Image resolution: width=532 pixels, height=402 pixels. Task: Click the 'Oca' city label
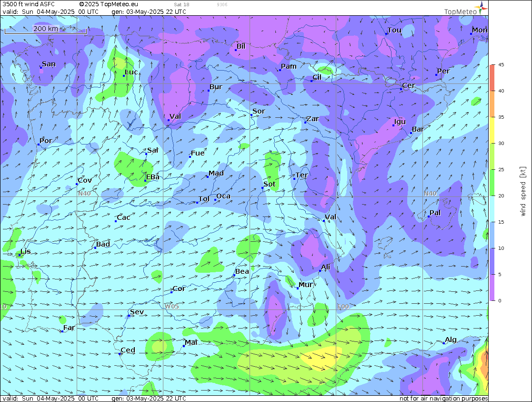pyautogui.click(x=223, y=196)
